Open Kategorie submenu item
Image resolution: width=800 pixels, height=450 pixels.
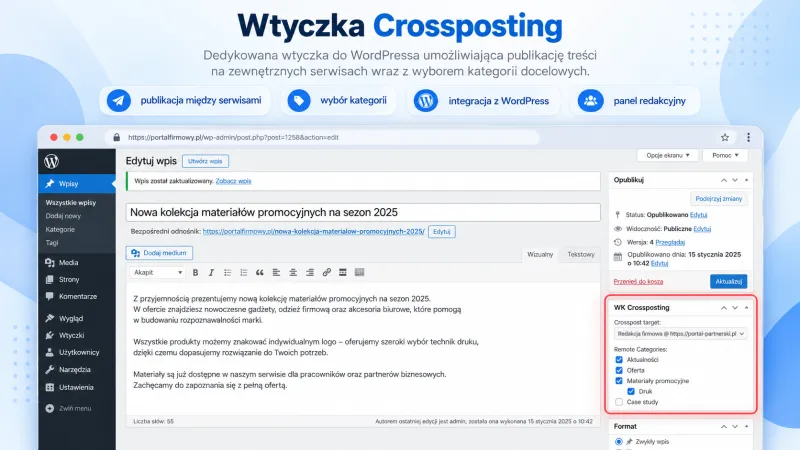(x=60, y=230)
